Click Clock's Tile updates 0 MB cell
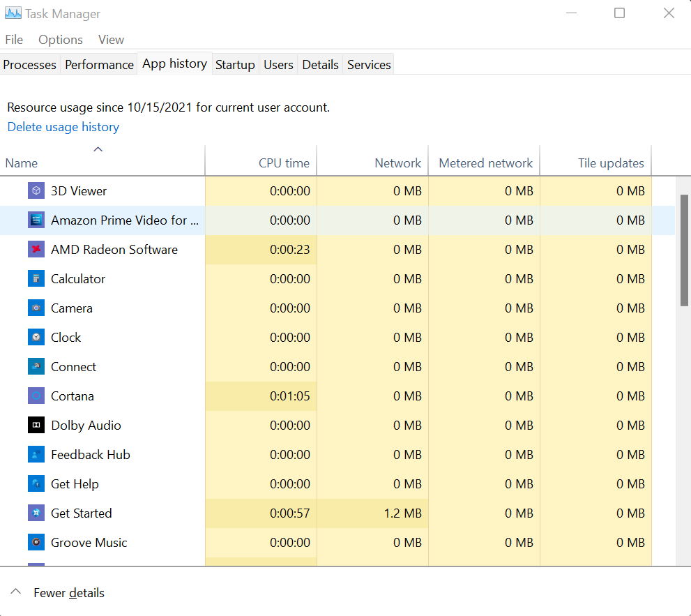This screenshot has width=691, height=616. (595, 338)
